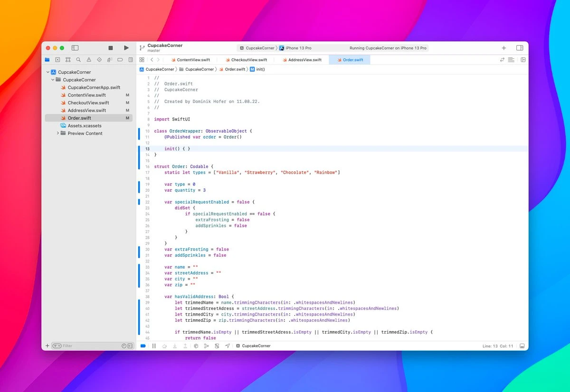
Task: Collapse the CupcakeCorner project root
Action: (x=48, y=72)
